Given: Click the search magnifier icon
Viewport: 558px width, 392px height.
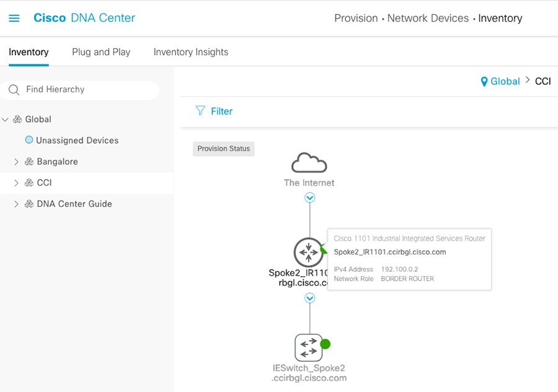Looking at the screenshot, I should [x=14, y=90].
